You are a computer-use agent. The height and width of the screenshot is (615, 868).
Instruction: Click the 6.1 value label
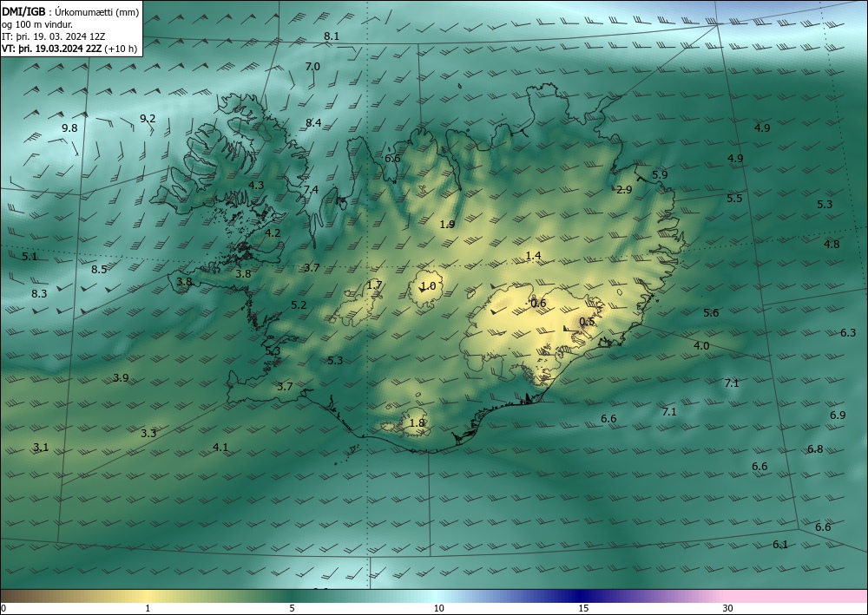(780, 545)
